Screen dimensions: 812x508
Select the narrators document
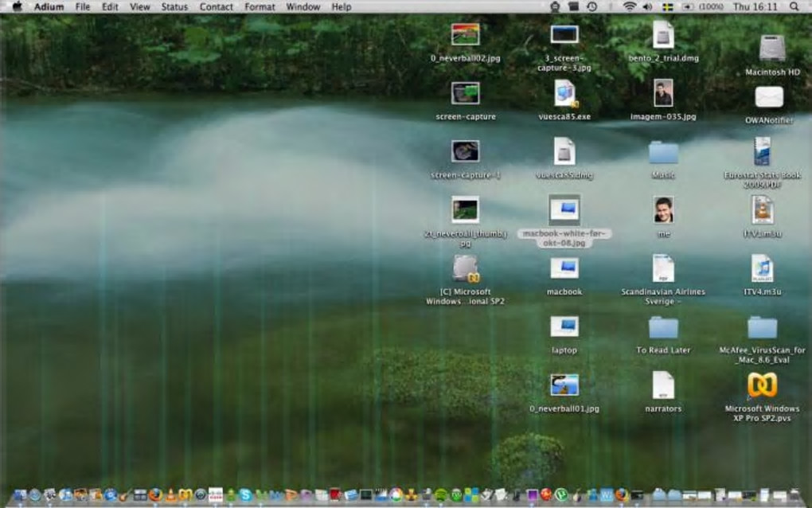coord(663,385)
